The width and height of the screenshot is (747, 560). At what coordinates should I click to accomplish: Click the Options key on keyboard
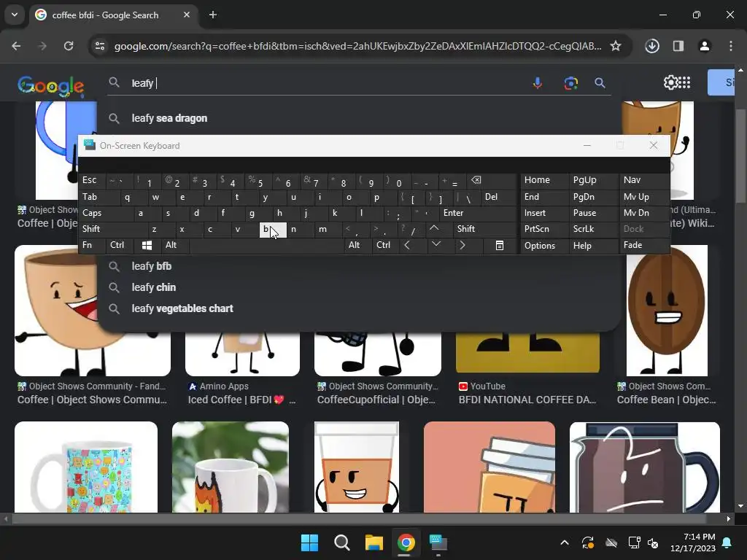tap(544, 245)
